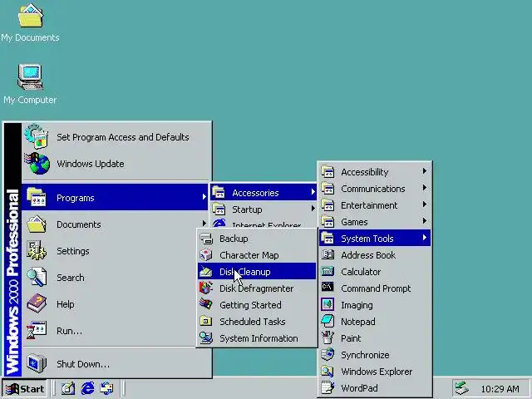Open the Games folder entry
This screenshot has height=399, width=532.
[x=375, y=222]
